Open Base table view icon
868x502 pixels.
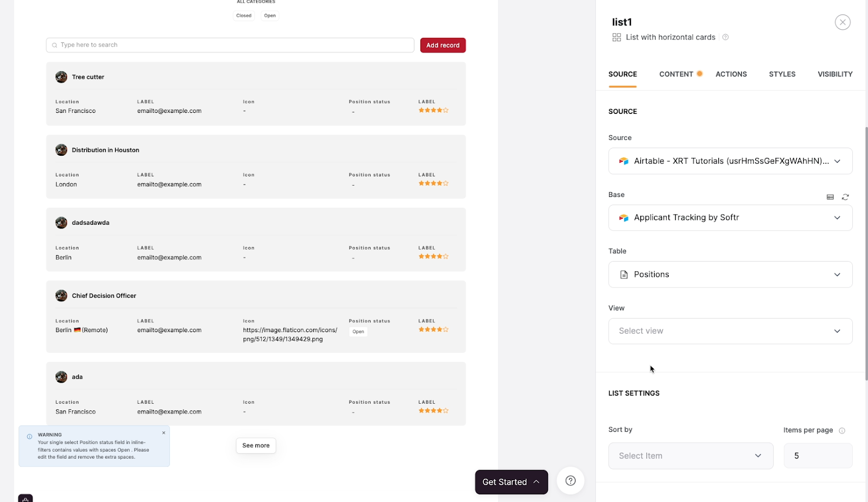pos(830,197)
